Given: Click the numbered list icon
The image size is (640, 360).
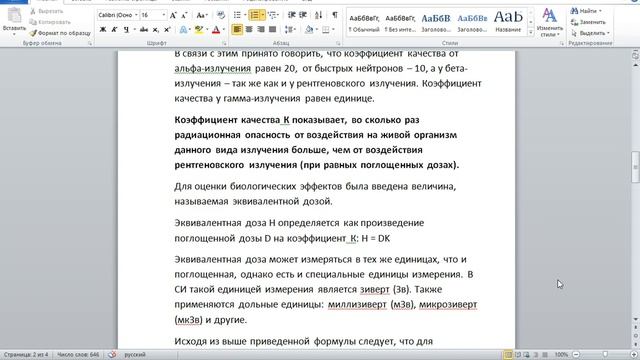Looking at the screenshot, I should (254, 15).
